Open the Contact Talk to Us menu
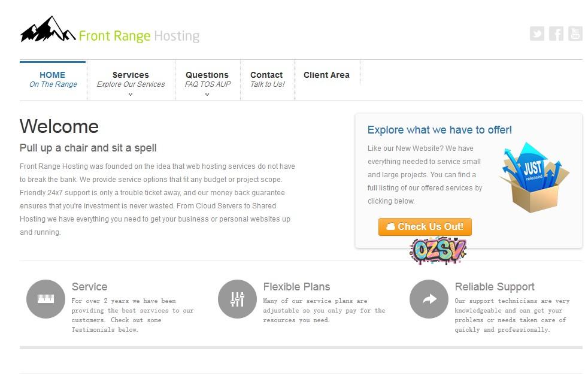588x385 pixels. tap(267, 80)
